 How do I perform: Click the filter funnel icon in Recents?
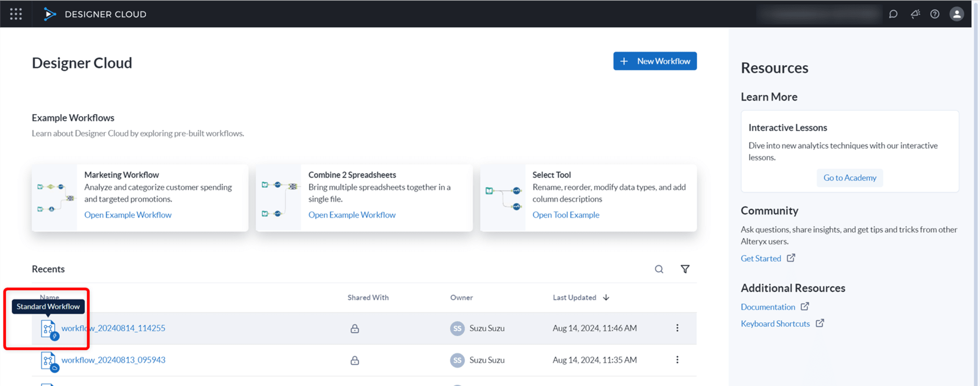click(685, 269)
